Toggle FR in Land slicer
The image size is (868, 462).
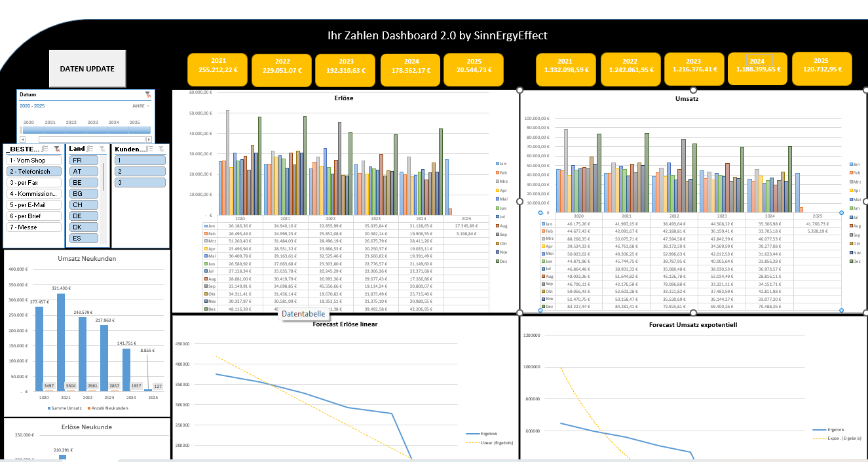coord(83,161)
